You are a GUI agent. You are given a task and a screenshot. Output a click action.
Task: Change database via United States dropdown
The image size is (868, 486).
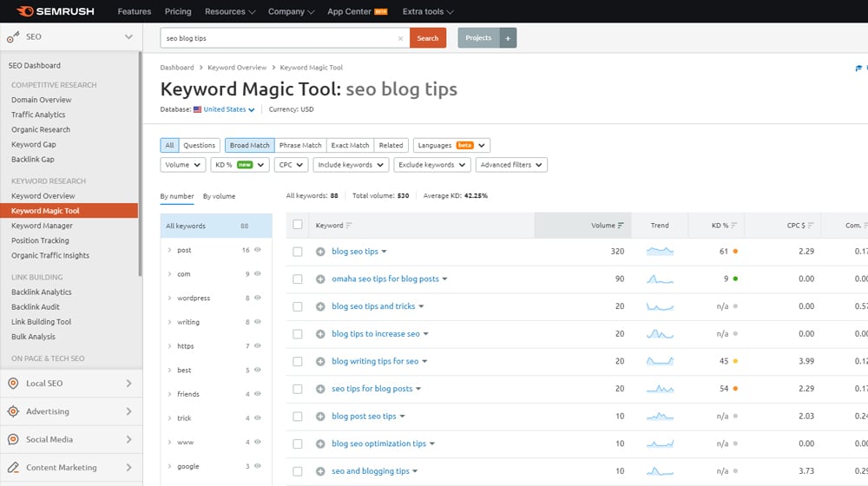tap(228, 109)
